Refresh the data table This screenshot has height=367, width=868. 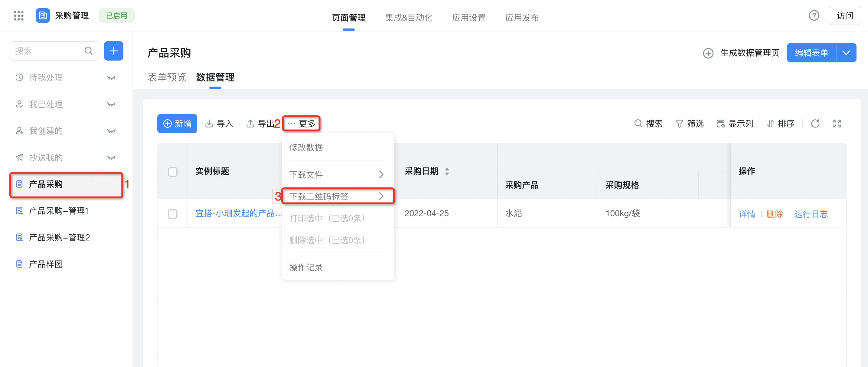click(x=815, y=124)
